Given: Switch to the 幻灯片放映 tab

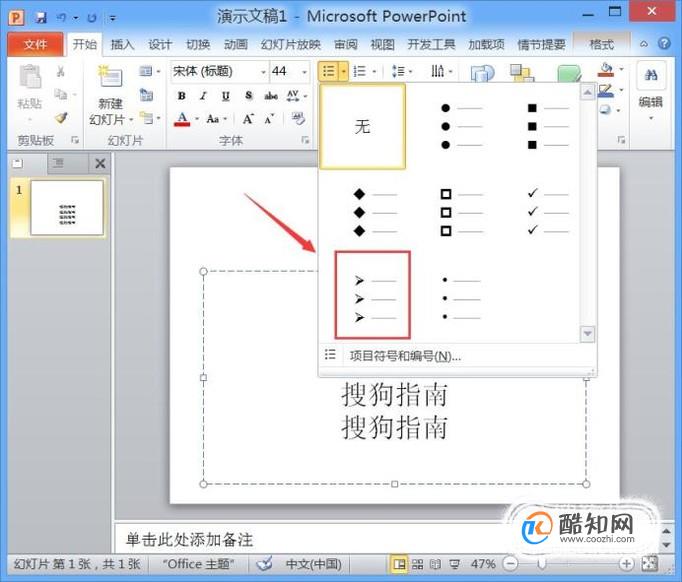Looking at the screenshot, I should click(291, 44).
